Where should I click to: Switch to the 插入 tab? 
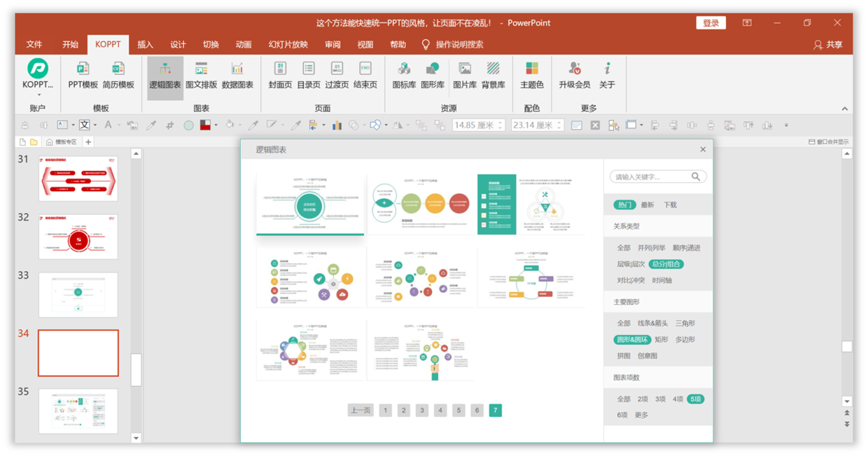click(x=145, y=44)
